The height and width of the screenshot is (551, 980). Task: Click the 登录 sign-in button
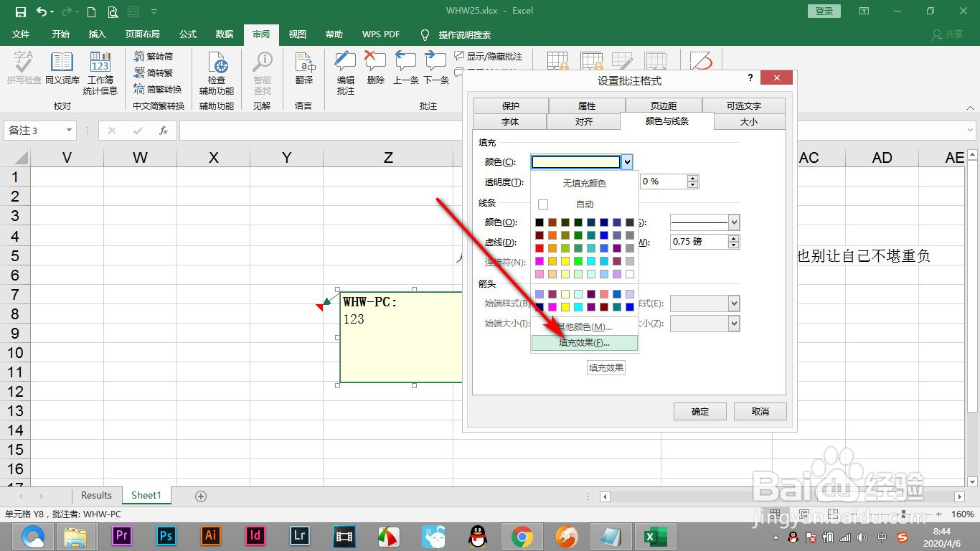(x=824, y=11)
